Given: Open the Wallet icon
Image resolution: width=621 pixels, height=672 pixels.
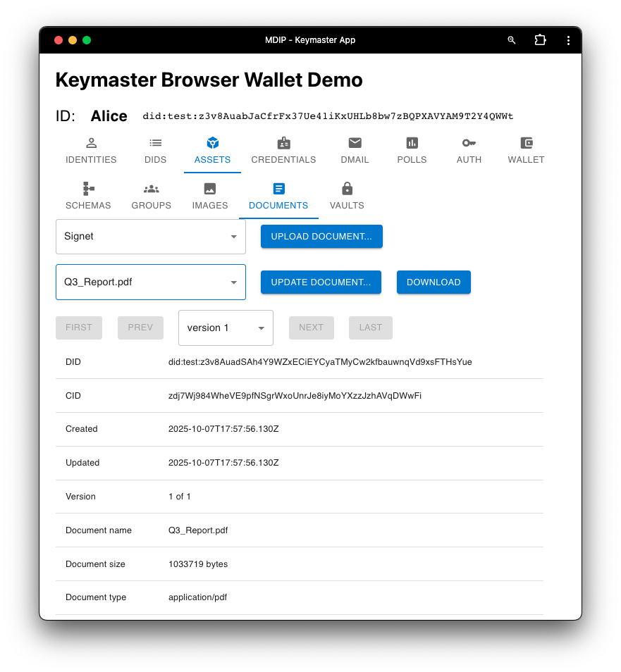Looking at the screenshot, I should 526,143.
